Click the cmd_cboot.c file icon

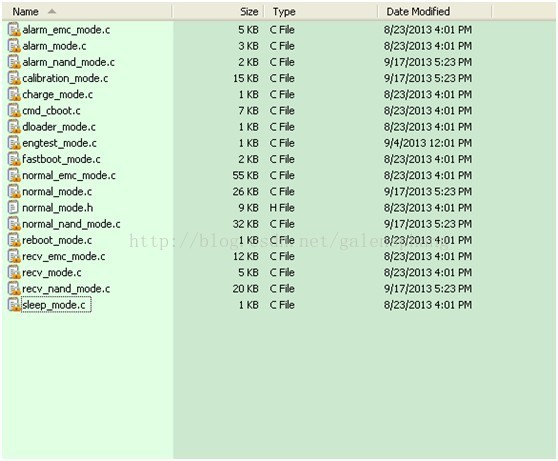14,111
